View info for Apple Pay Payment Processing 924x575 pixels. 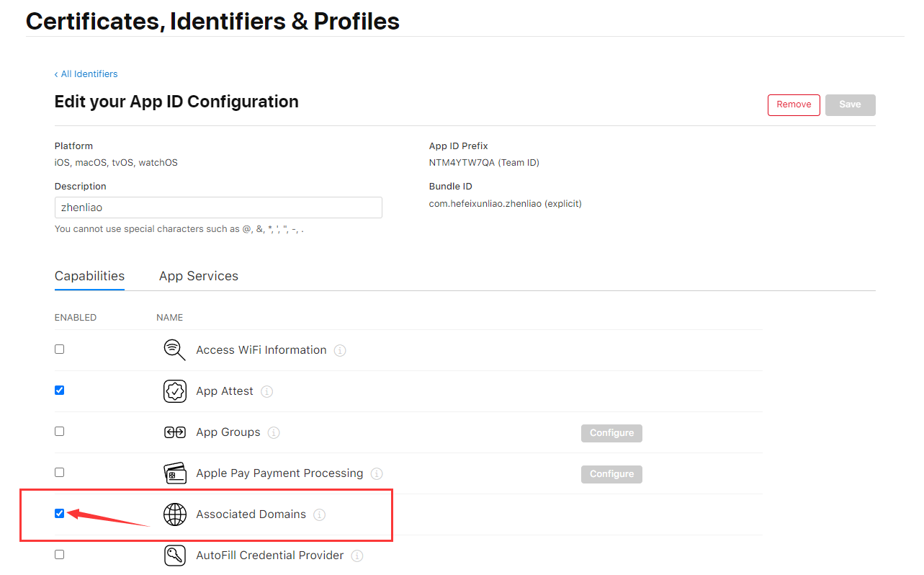click(x=377, y=474)
